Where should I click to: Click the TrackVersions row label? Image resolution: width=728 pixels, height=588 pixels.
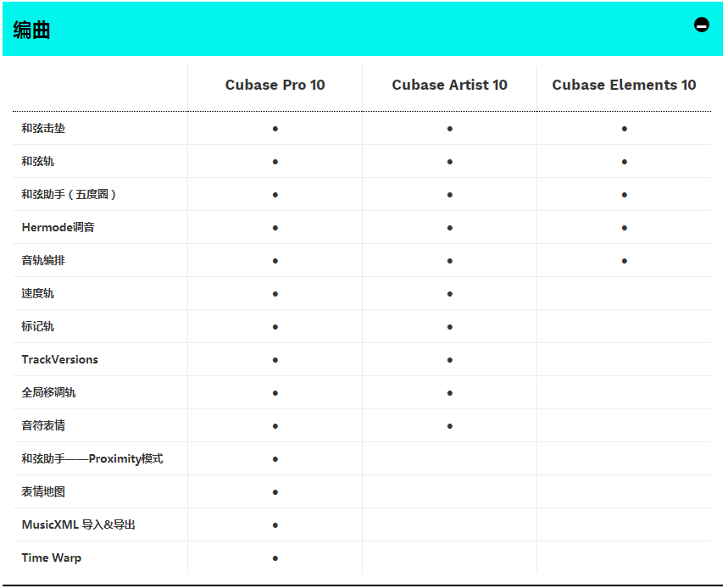pos(59,359)
